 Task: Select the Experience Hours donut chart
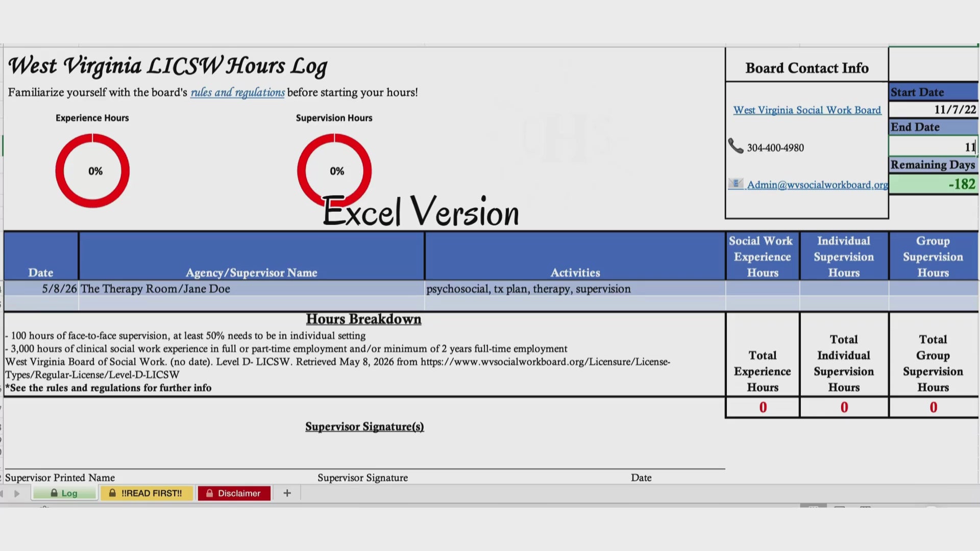(x=92, y=170)
